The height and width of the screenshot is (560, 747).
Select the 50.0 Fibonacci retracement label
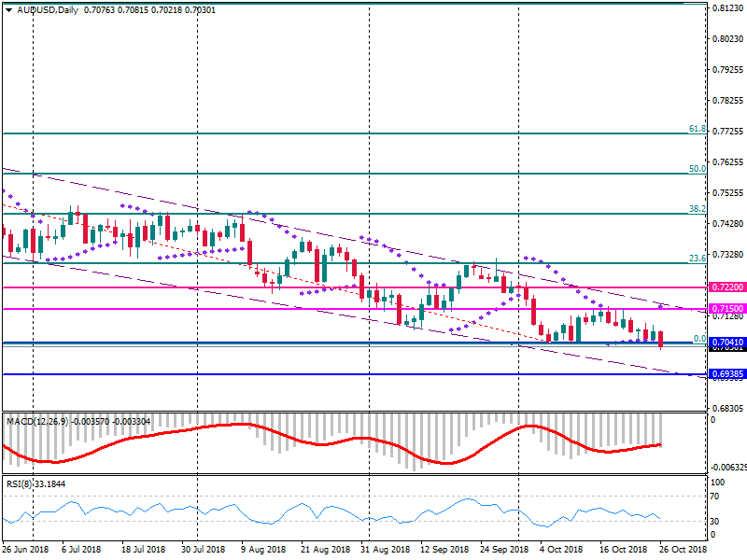(x=696, y=169)
